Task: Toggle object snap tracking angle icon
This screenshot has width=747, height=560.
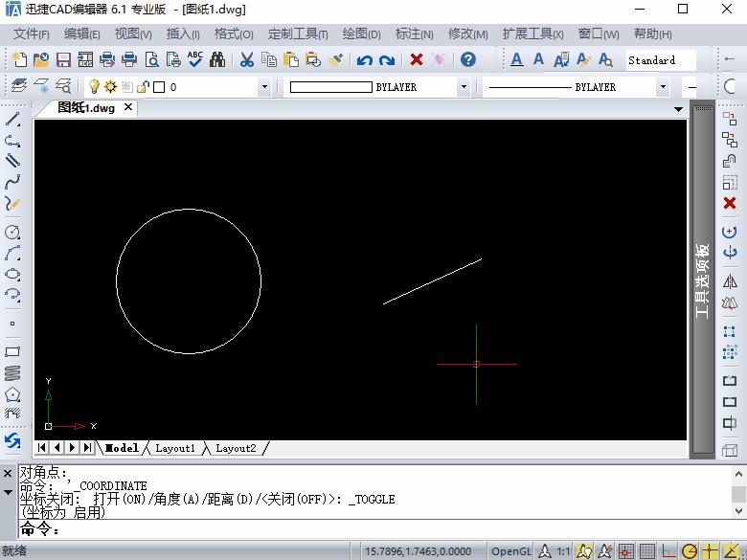Action: (x=732, y=551)
